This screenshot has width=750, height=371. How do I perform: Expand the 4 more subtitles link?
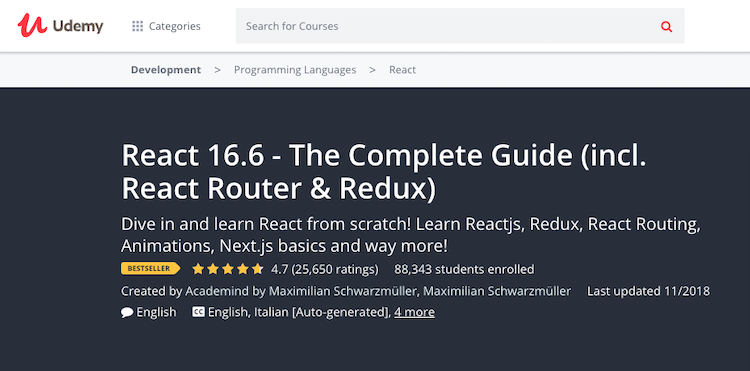(x=414, y=313)
